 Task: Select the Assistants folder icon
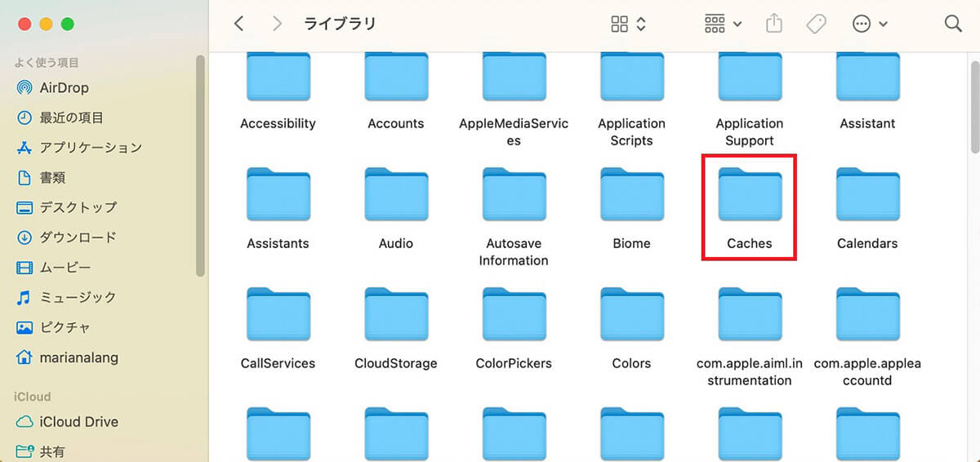[278, 194]
